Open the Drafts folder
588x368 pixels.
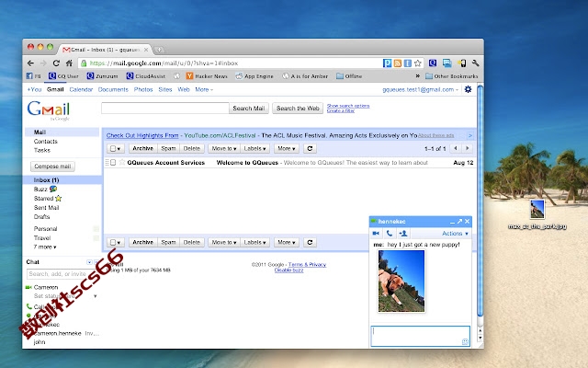(41, 216)
